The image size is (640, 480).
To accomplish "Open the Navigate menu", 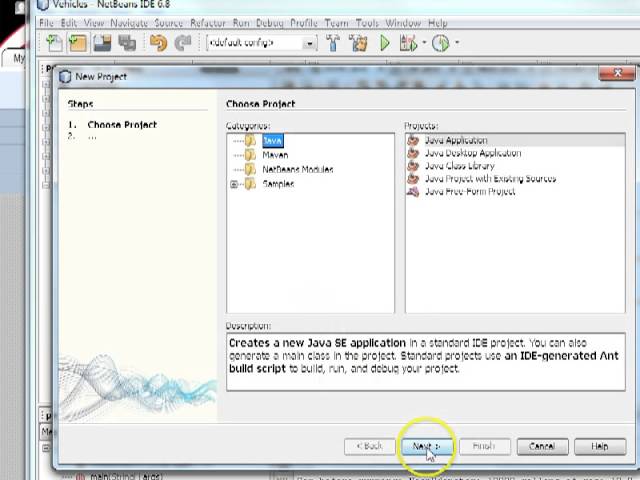I will [x=129, y=23].
